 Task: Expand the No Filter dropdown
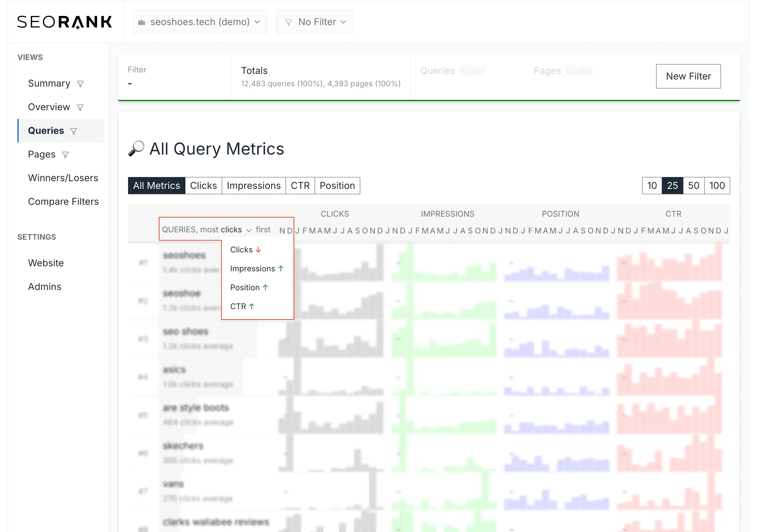(315, 22)
